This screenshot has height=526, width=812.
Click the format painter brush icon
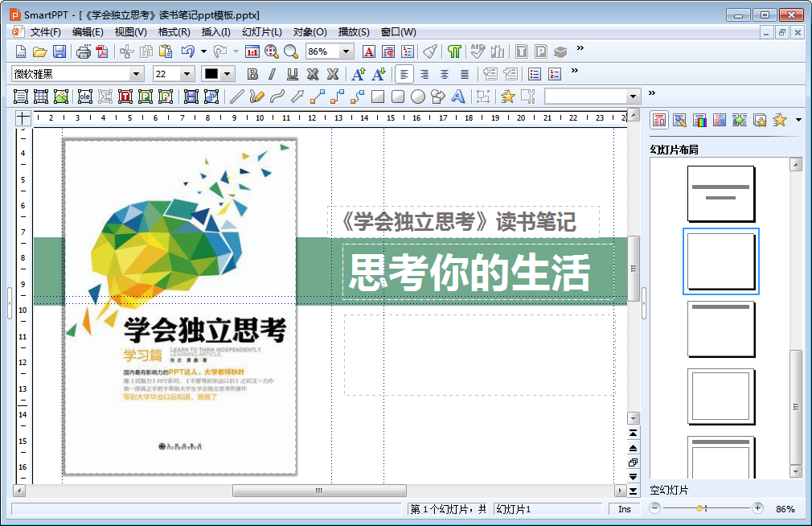pos(430,51)
